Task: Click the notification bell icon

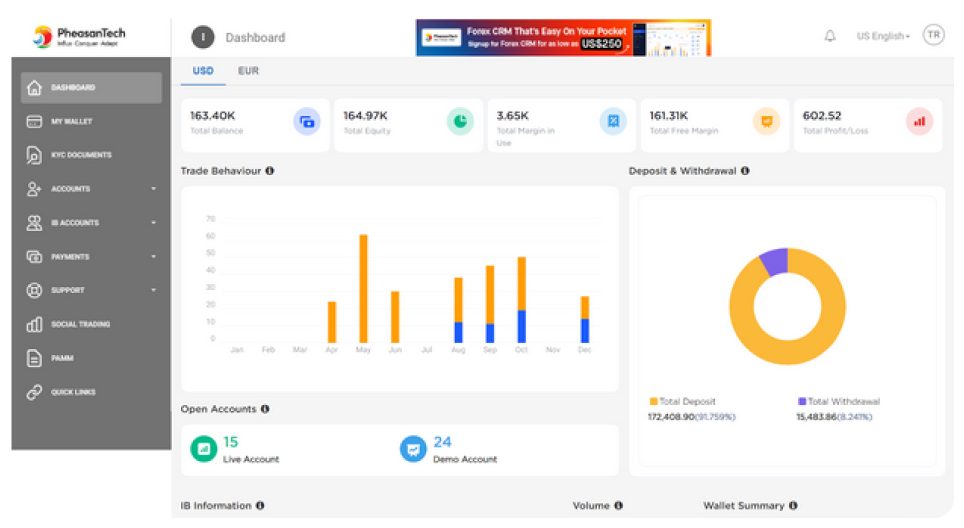Action: tap(829, 36)
